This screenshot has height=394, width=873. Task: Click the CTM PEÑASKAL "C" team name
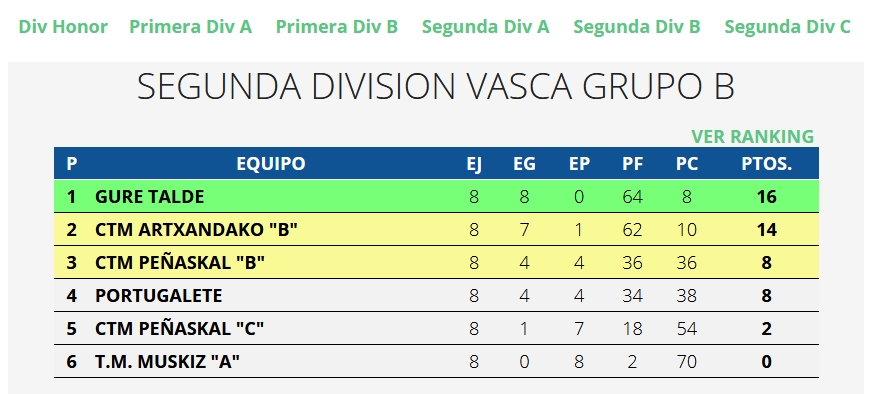179,328
